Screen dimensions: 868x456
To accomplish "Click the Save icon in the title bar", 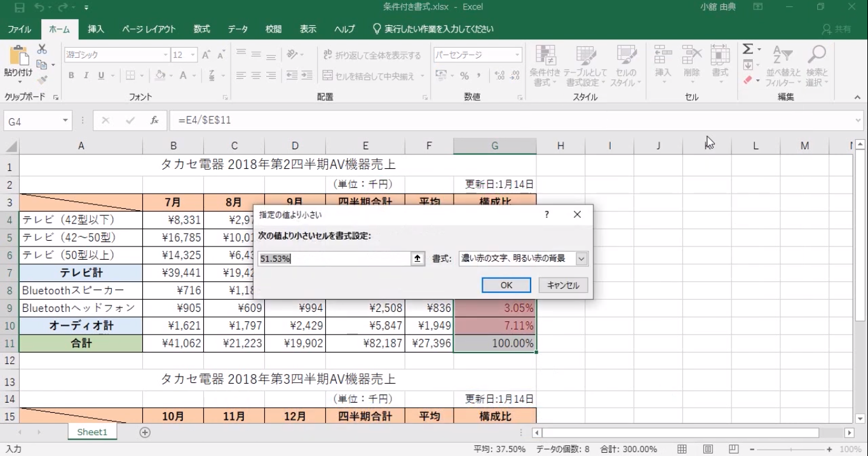I will 19,8.
